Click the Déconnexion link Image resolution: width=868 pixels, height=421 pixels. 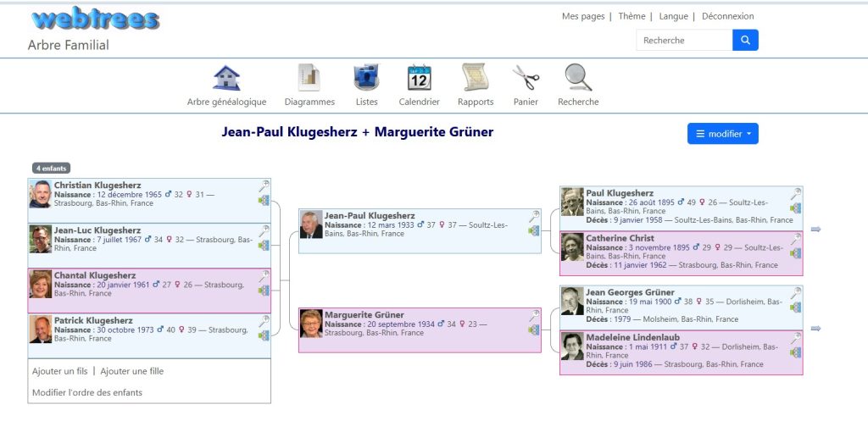click(x=727, y=16)
